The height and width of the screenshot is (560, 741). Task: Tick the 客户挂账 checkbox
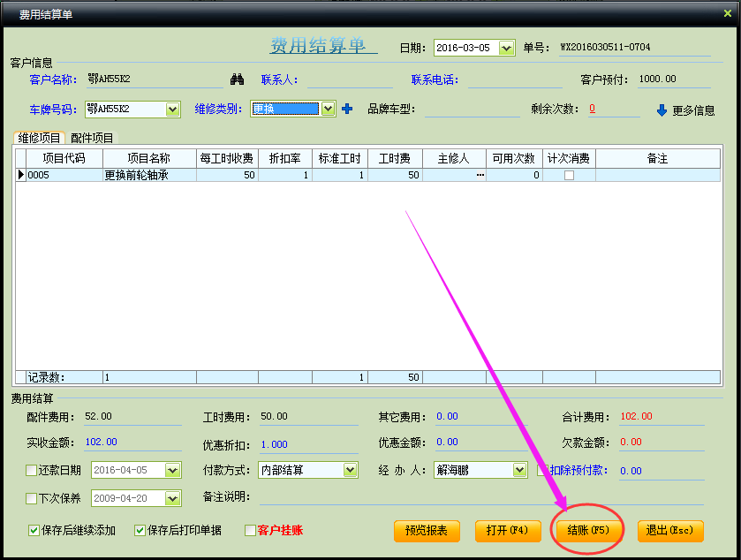coord(250,530)
